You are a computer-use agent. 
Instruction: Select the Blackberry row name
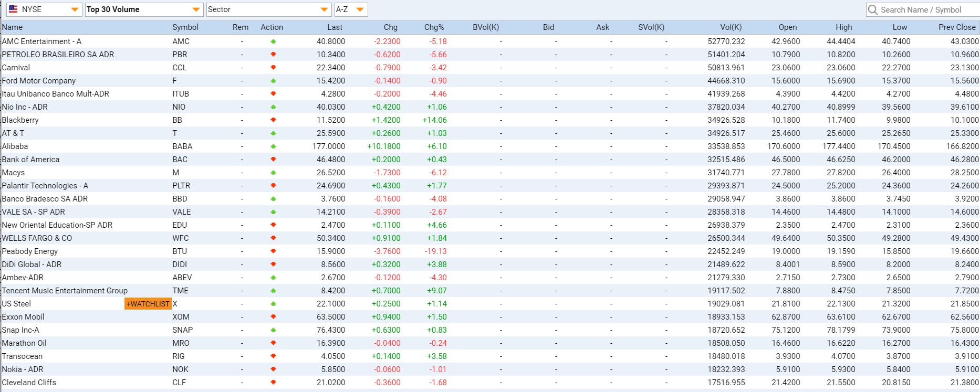point(20,120)
